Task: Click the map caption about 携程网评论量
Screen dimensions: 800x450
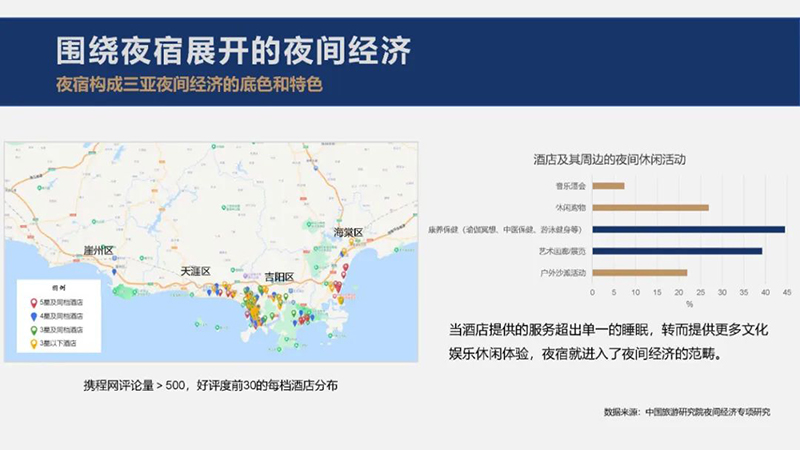Action: point(210,385)
